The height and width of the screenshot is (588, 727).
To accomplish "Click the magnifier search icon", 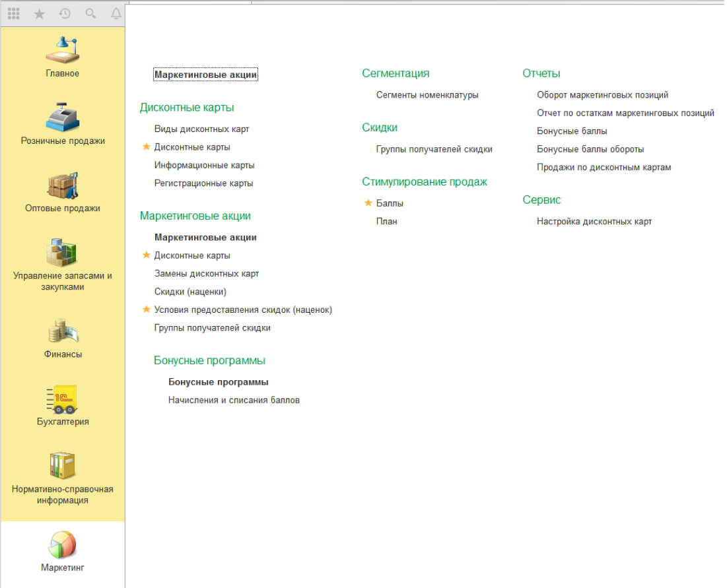I will 90,13.
